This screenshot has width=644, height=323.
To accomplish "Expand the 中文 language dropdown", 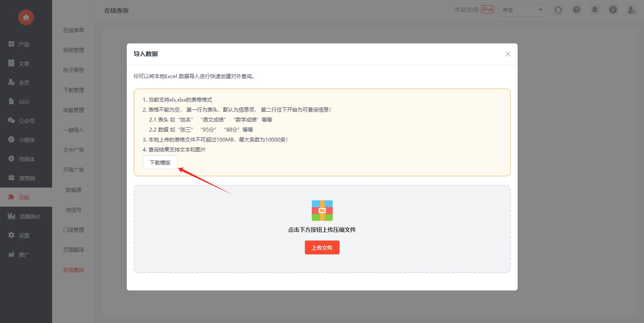I will point(522,10).
